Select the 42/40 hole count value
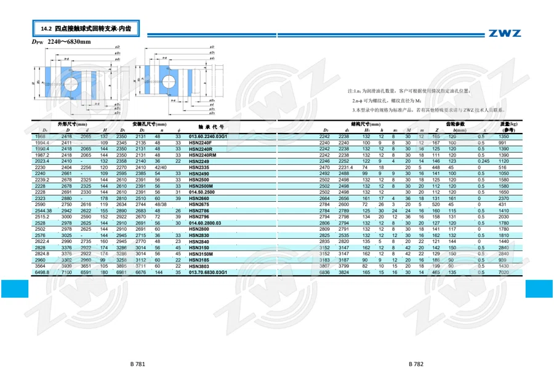This screenshot has width=554, height=392. [161, 167]
